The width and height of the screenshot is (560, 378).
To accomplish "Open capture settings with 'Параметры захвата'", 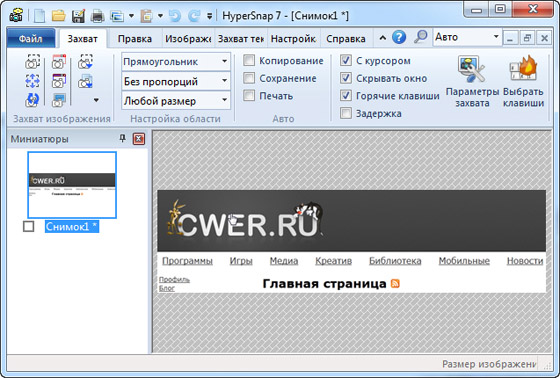I will pos(472,81).
